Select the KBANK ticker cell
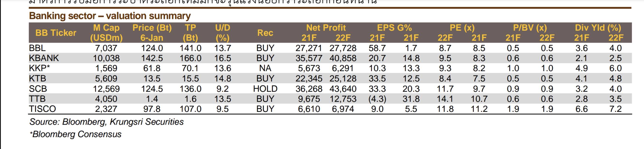Image resolution: width=644 pixels, height=149 pixels. point(44,58)
